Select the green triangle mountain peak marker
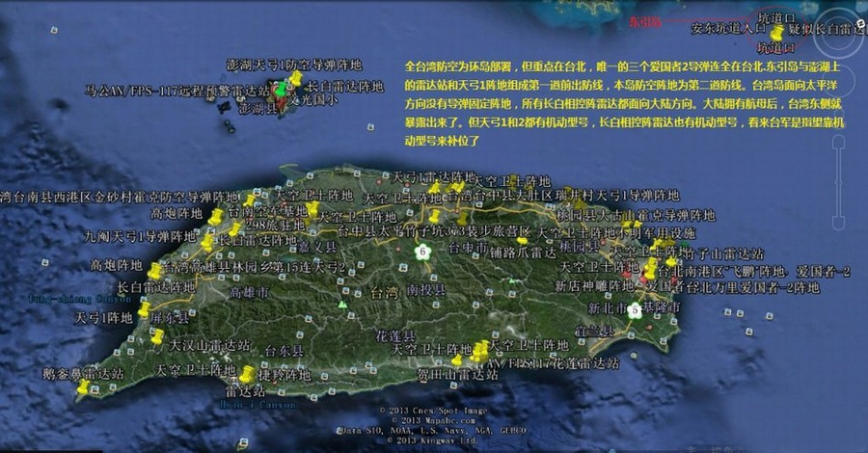The width and height of the screenshot is (868, 453). [x=340, y=305]
